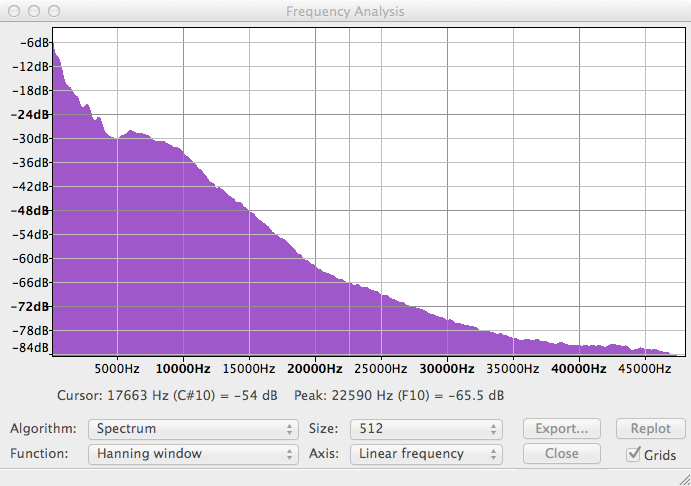Click the Size: label
691x486 pixels.
[323, 429]
